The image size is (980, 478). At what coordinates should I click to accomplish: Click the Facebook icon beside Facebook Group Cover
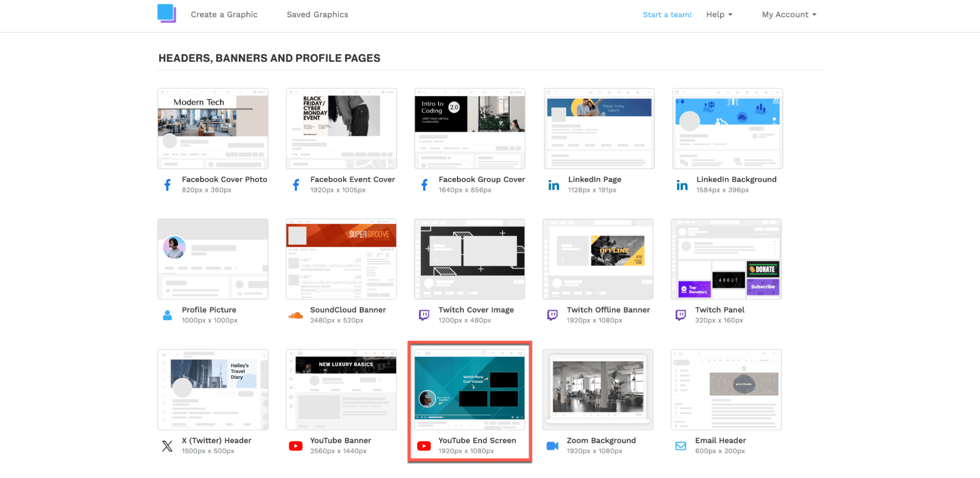click(425, 185)
